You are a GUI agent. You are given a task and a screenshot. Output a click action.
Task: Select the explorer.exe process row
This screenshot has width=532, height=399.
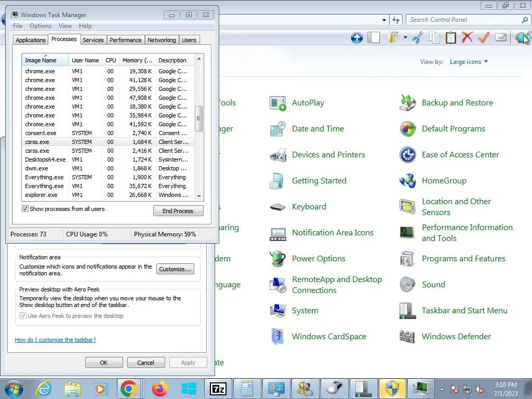108,195
